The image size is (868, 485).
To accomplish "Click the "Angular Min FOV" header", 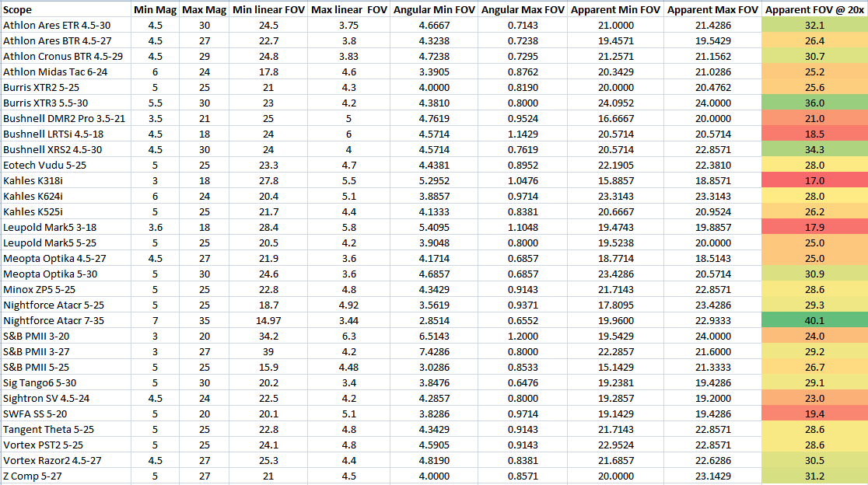I will click(x=435, y=9).
